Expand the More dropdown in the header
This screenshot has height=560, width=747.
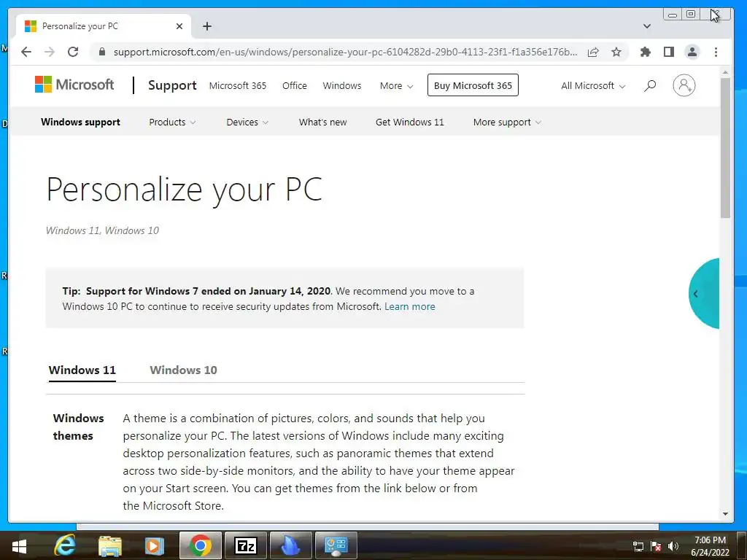point(396,86)
